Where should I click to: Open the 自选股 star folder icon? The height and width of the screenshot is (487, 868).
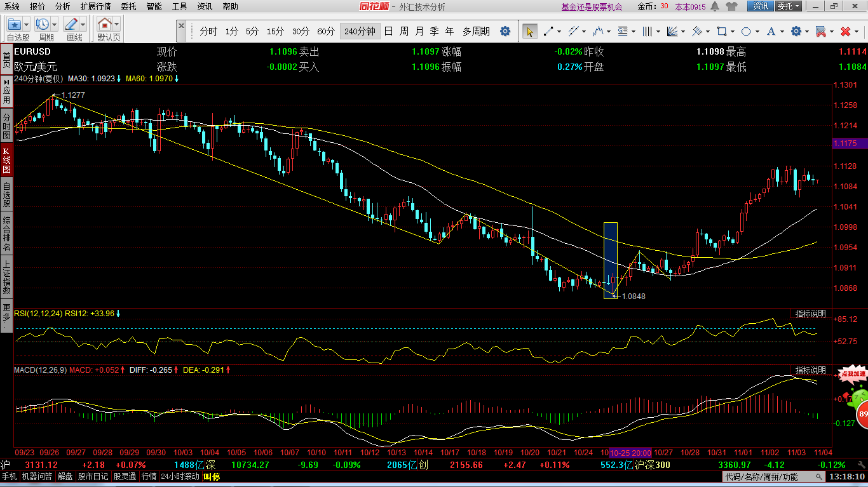14,25
